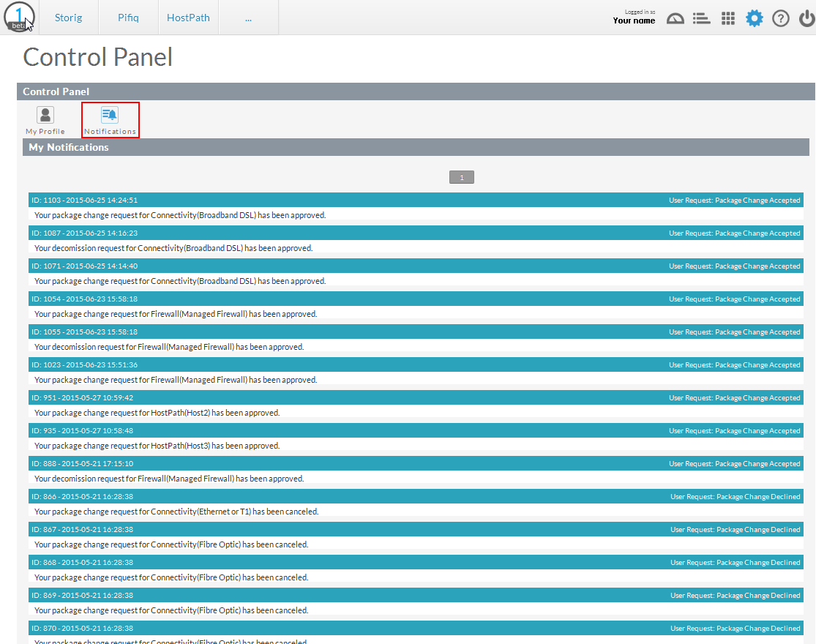
Task: Click the Your name logged-in label
Action: (634, 20)
